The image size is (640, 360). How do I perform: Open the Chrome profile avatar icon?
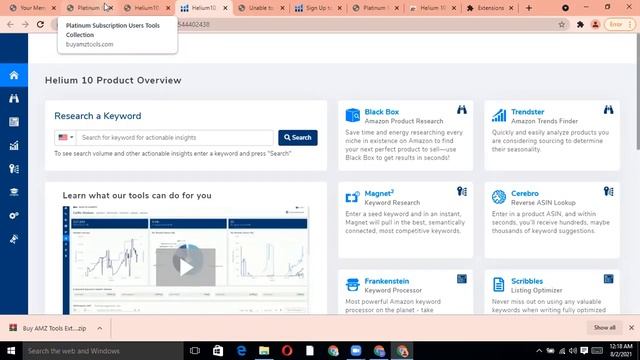click(596, 24)
